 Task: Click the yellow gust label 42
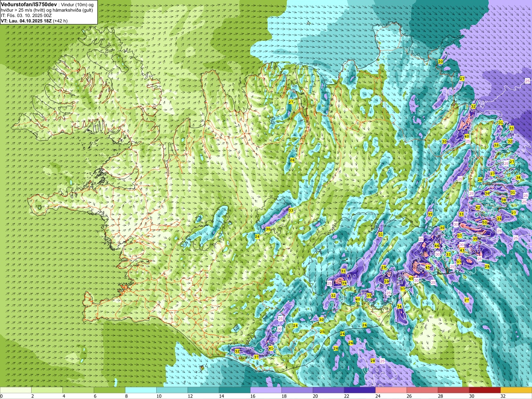(478, 207)
